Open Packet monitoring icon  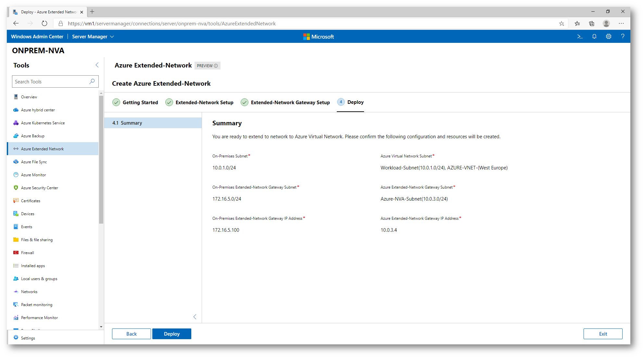(16, 304)
